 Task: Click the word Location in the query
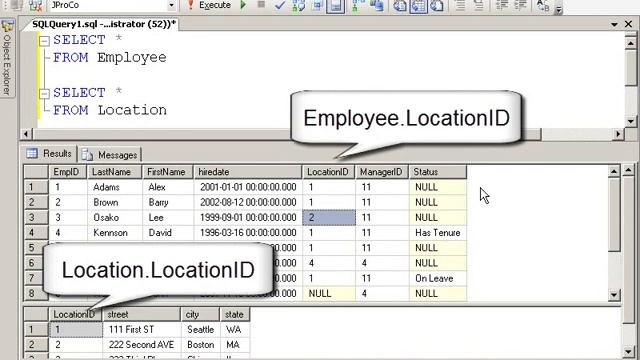[132, 110]
